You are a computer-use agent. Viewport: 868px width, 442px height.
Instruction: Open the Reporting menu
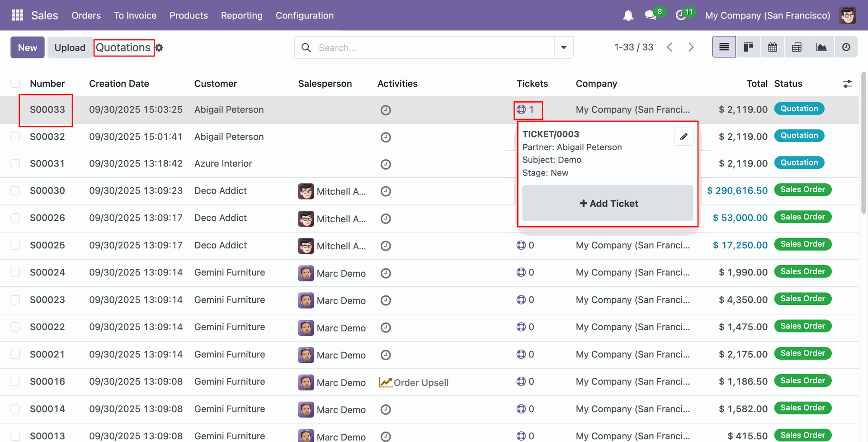[241, 15]
